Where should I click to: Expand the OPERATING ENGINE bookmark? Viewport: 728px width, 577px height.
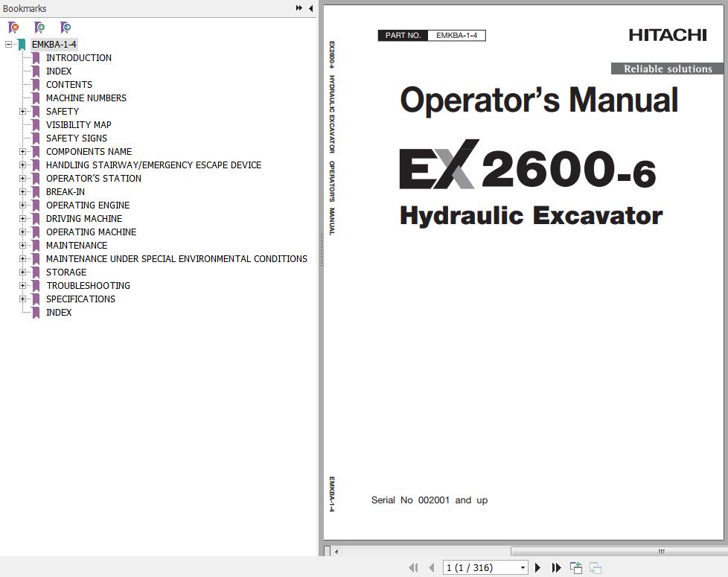point(22,205)
